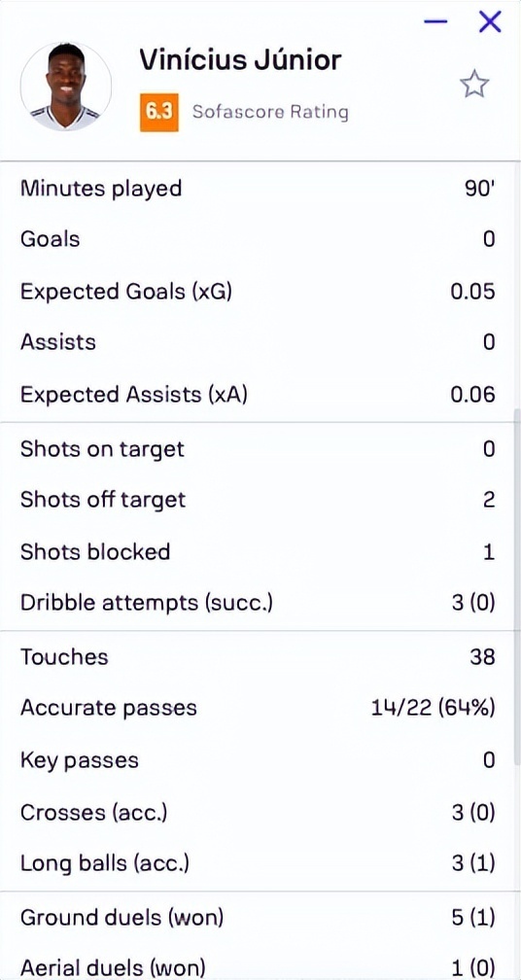The image size is (521, 980).
Task: Select the Touches stat row
Action: point(258,657)
